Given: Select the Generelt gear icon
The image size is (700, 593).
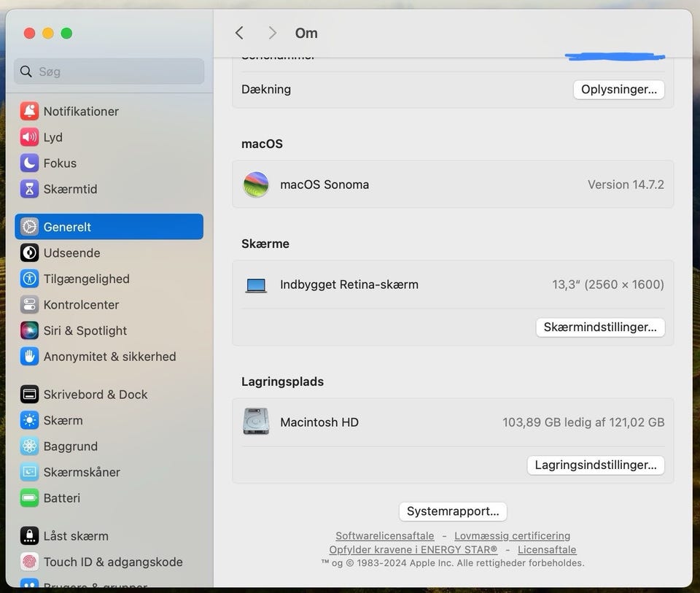Looking at the screenshot, I should click(29, 227).
